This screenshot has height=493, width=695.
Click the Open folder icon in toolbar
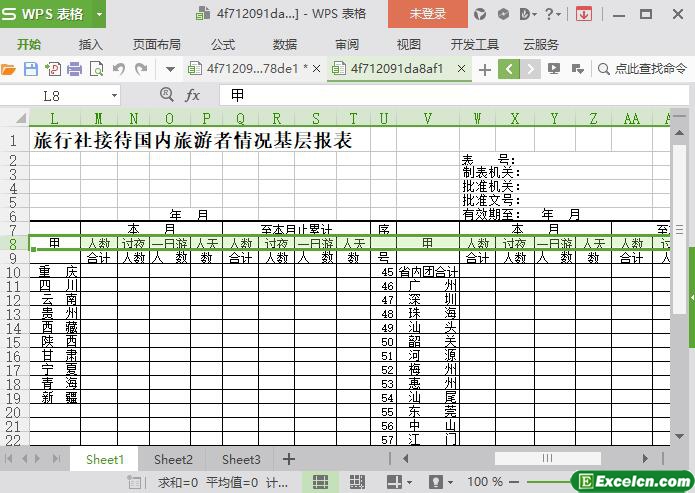[8, 69]
